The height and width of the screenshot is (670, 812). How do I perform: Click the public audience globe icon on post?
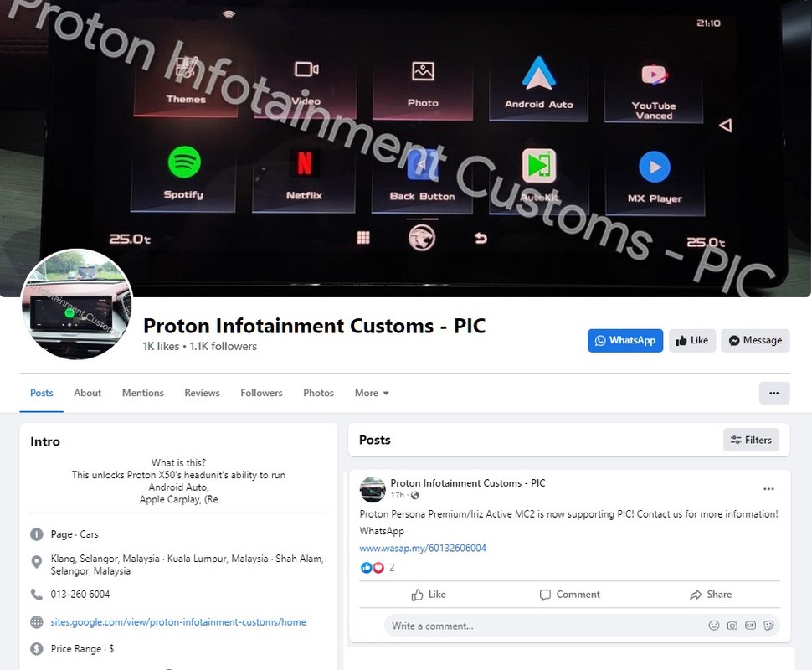415,495
